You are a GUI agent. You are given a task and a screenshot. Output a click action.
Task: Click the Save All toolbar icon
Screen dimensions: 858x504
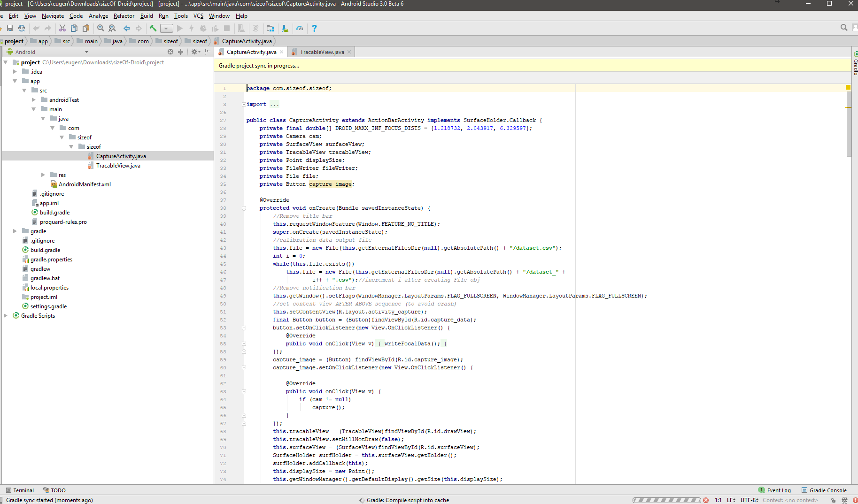[9, 29]
